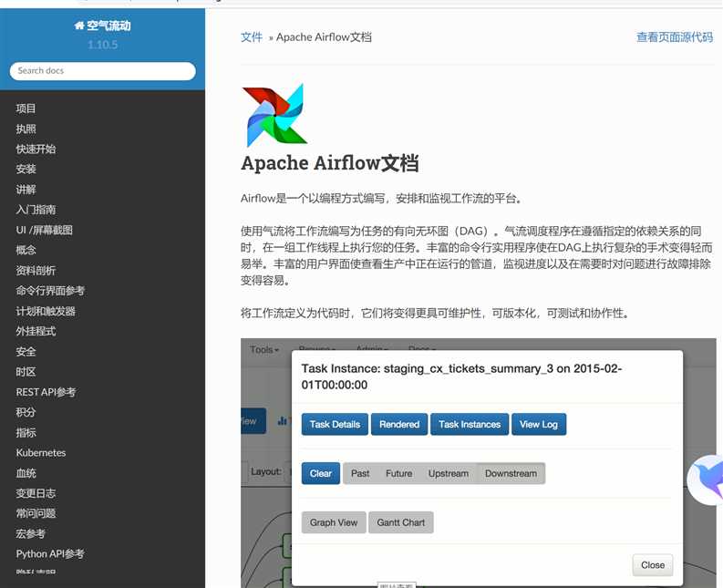Open 外挂程式 page
Screen dimensions: 723x588
[x=36, y=331]
